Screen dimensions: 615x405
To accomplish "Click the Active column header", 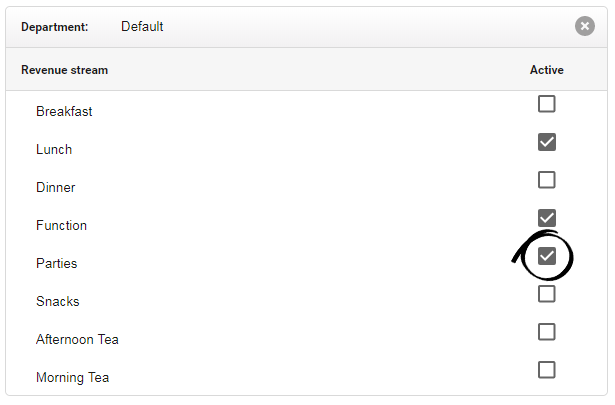I will pos(546,70).
